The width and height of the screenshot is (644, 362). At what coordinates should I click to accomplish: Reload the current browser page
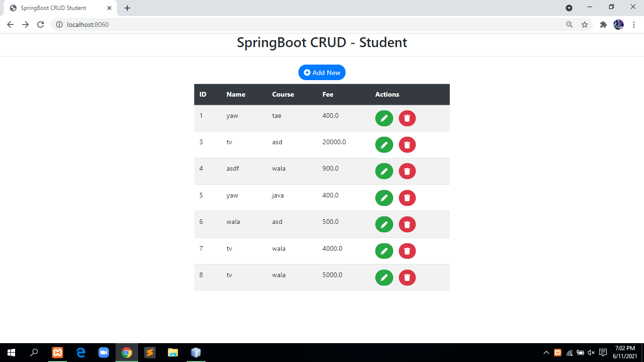(x=41, y=25)
